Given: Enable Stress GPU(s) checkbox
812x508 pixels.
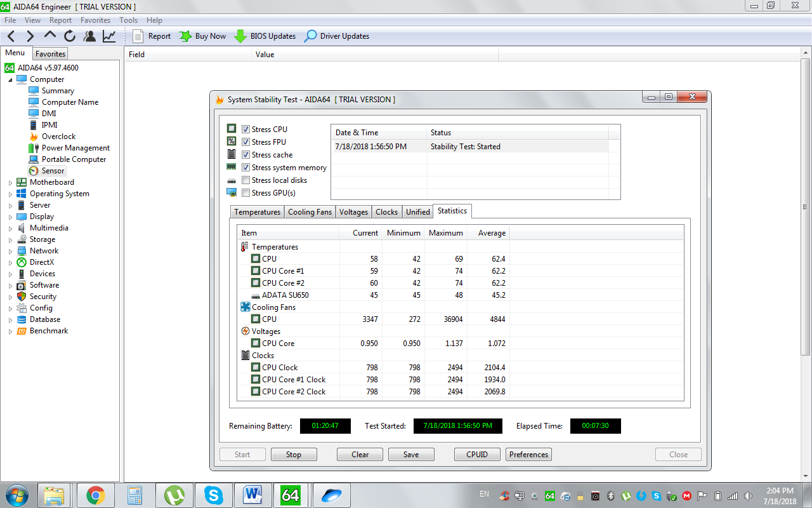Looking at the screenshot, I should (x=246, y=193).
